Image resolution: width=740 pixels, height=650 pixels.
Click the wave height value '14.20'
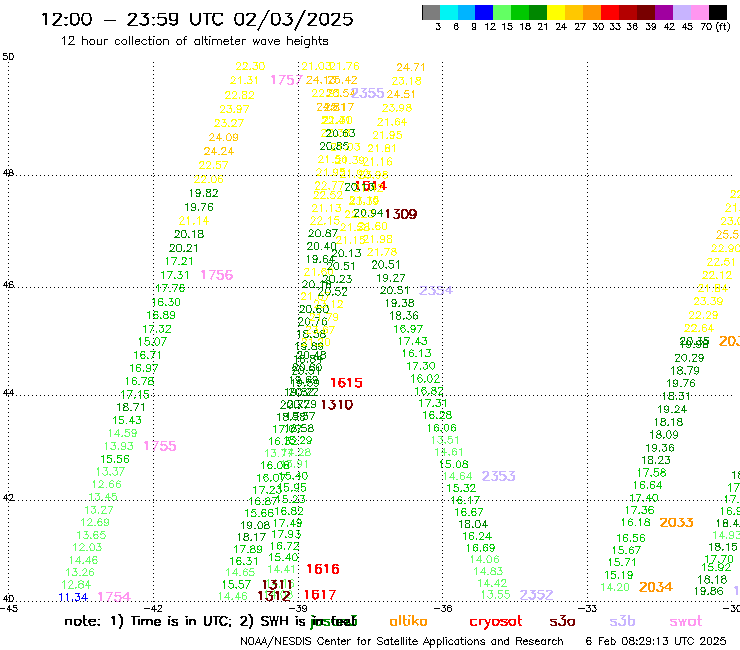point(615,587)
